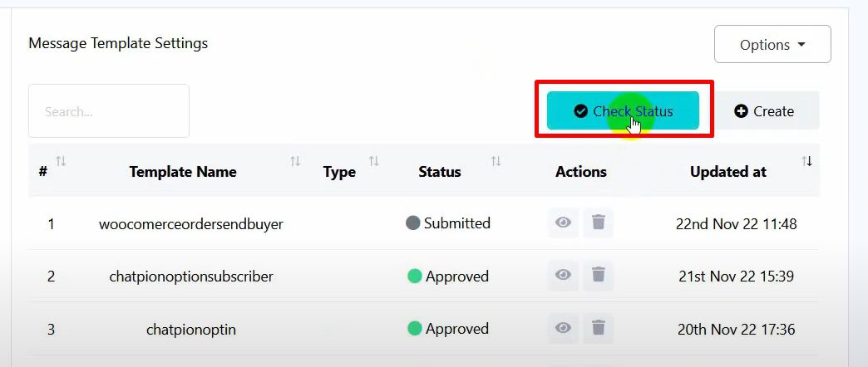Delete the chatpionoptin template via trash icon
Screen dimensions: 868x367
[x=598, y=329]
